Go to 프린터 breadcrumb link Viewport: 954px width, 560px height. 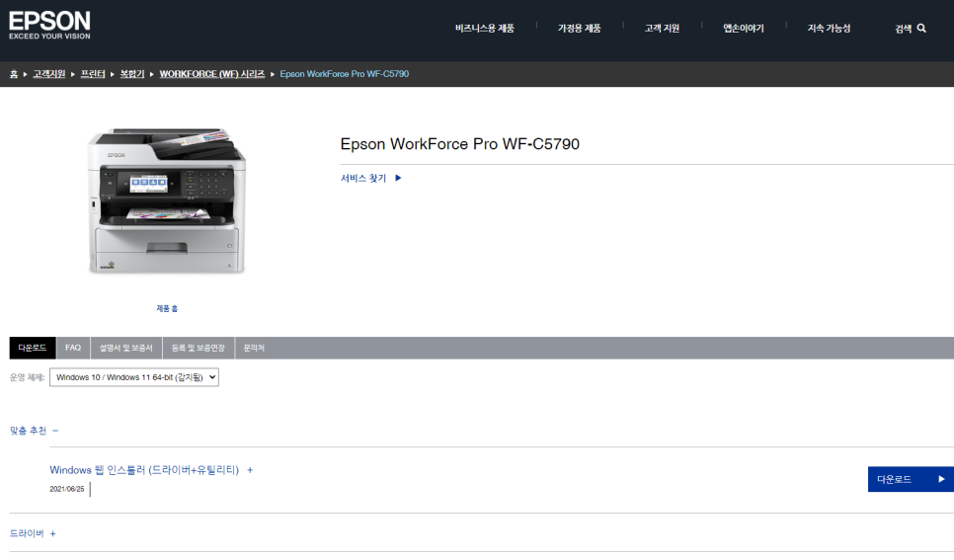[x=93, y=74]
